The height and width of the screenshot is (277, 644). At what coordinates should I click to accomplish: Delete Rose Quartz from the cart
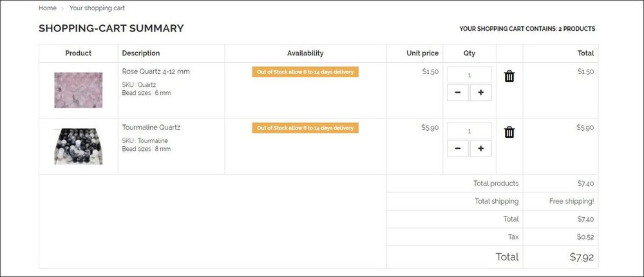click(509, 77)
